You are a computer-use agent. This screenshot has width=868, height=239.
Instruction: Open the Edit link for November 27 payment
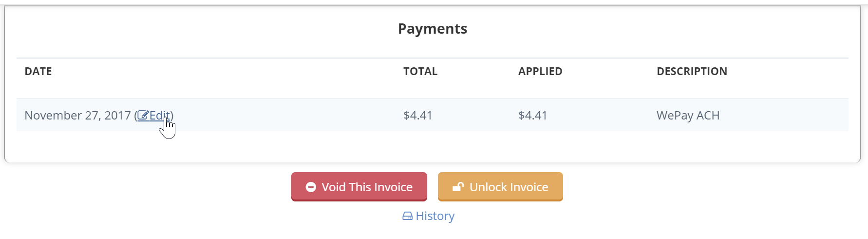pyautogui.click(x=154, y=116)
